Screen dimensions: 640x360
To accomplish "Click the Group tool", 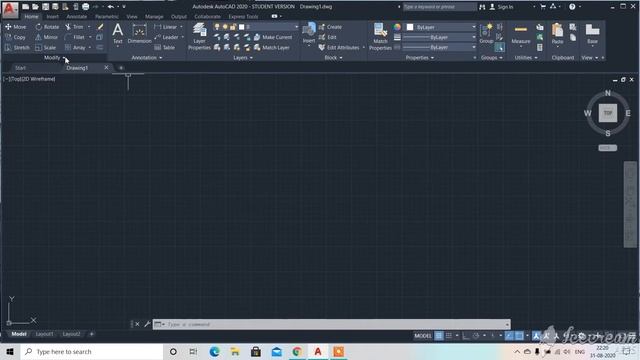I will pos(486,33).
